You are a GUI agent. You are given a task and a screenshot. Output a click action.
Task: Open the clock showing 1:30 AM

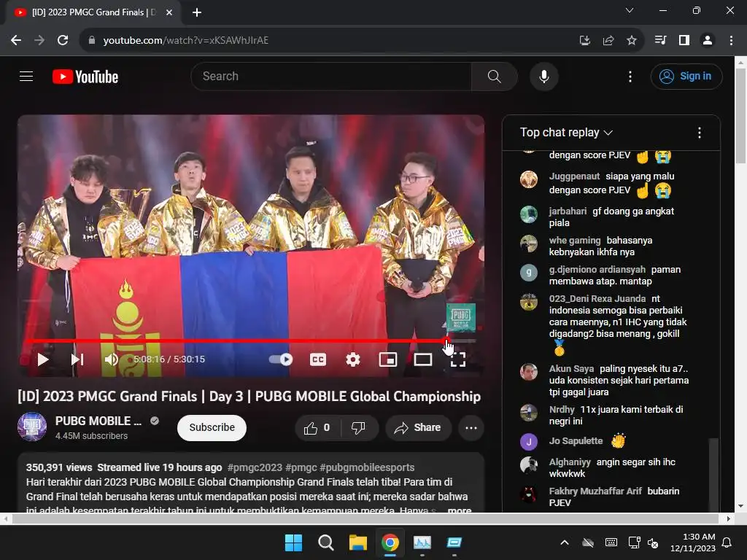pos(693,542)
